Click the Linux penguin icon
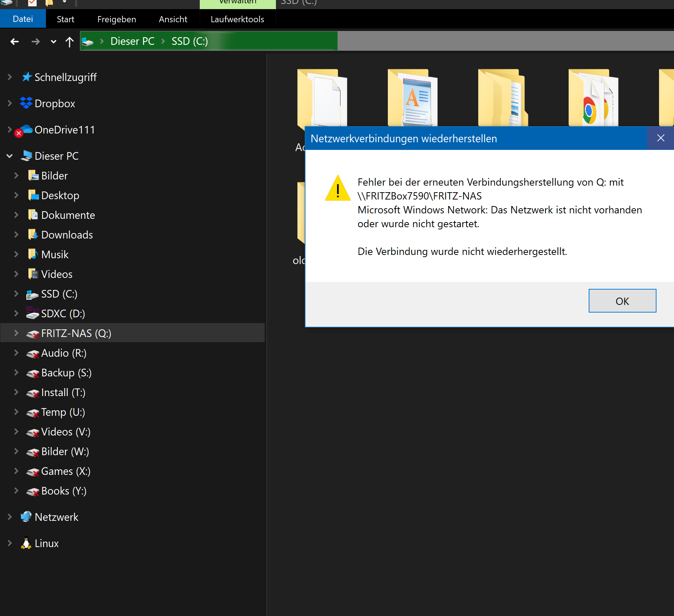The image size is (674, 616). 26,543
